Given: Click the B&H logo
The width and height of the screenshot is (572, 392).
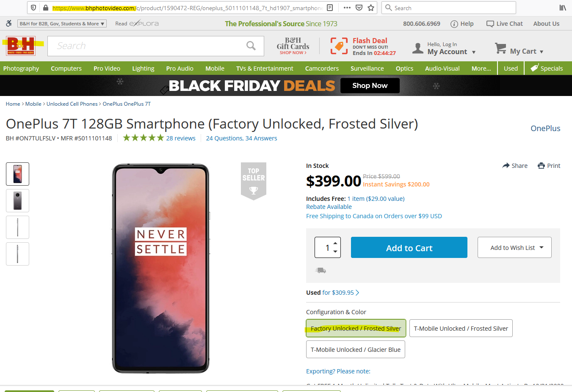Looking at the screenshot, I should pos(20,46).
